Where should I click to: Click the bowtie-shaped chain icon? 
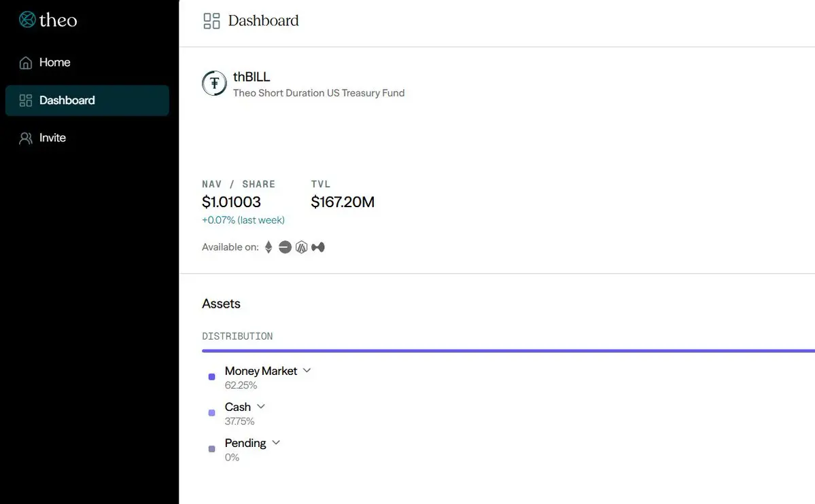coord(318,247)
